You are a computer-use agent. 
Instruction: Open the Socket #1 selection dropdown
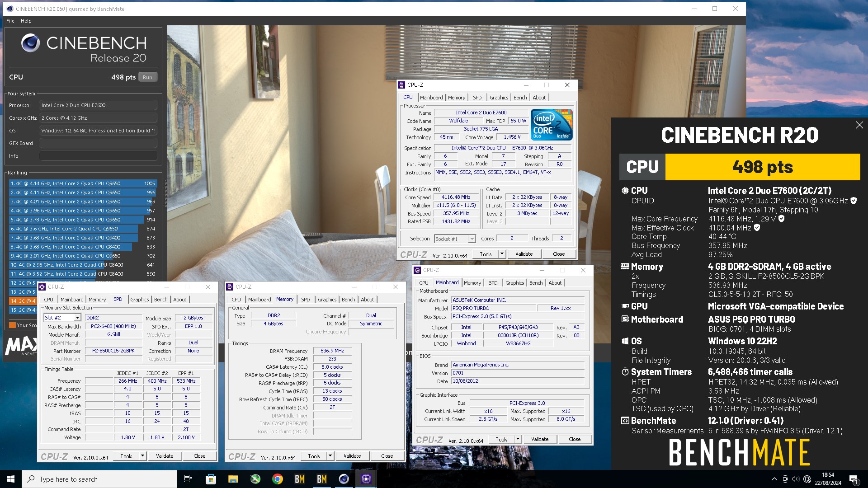pos(455,239)
